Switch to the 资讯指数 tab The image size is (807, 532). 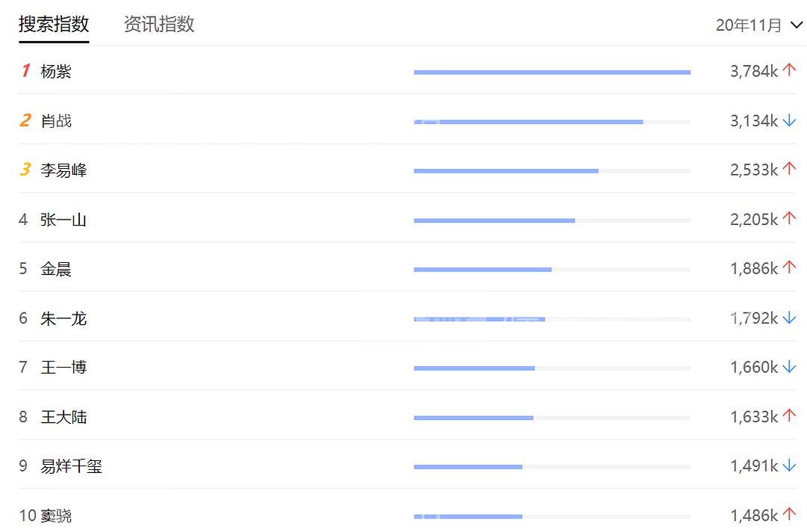[x=159, y=24]
